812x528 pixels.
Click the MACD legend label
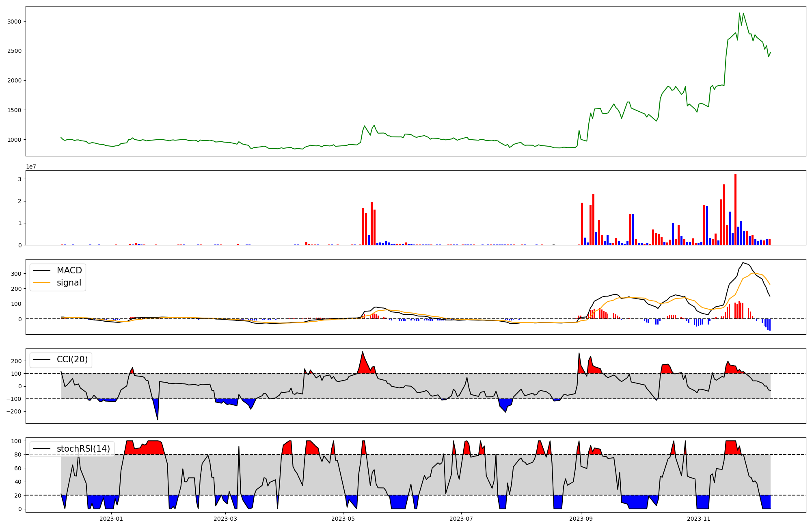coord(69,270)
